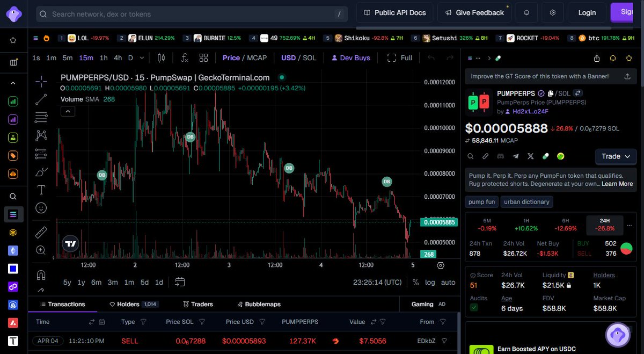Viewport: 644px width, 354px height.
Task: Toggle auto scale on price axis
Action: point(448,282)
